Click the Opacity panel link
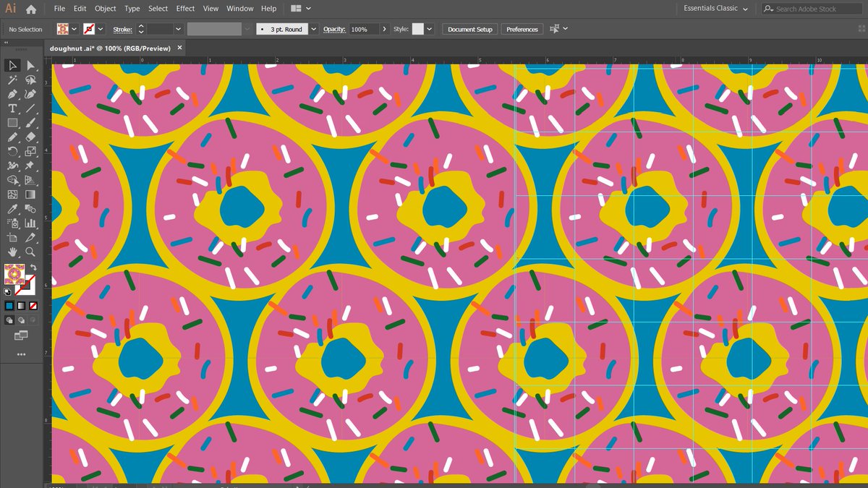Screen dimensions: 868x488 (x=334, y=30)
